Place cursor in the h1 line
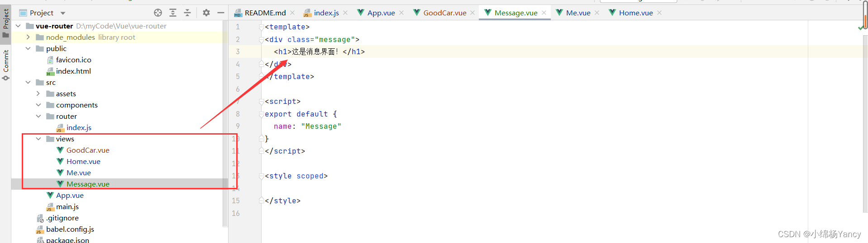Viewport: 868px width, 243px height. click(x=319, y=52)
